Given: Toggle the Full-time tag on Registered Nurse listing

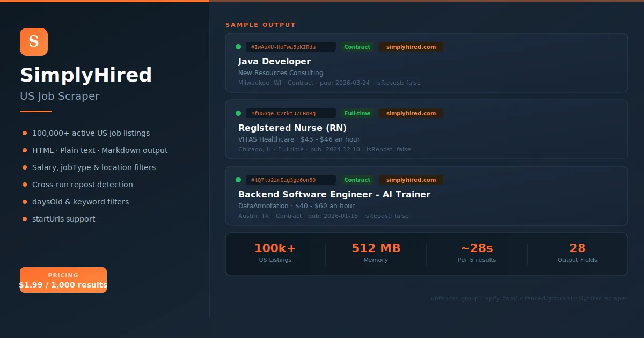Looking at the screenshot, I should point(357,113).
